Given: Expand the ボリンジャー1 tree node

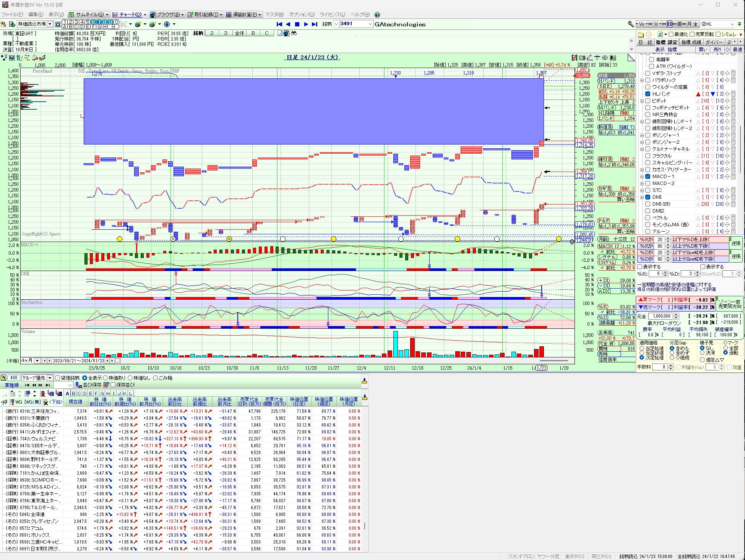Looking at the screenshot, I should 642,135.
